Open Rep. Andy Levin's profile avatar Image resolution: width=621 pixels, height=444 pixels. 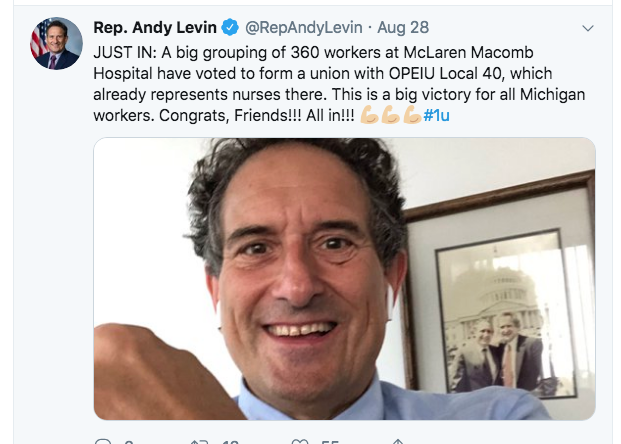(x=56, y=43)
